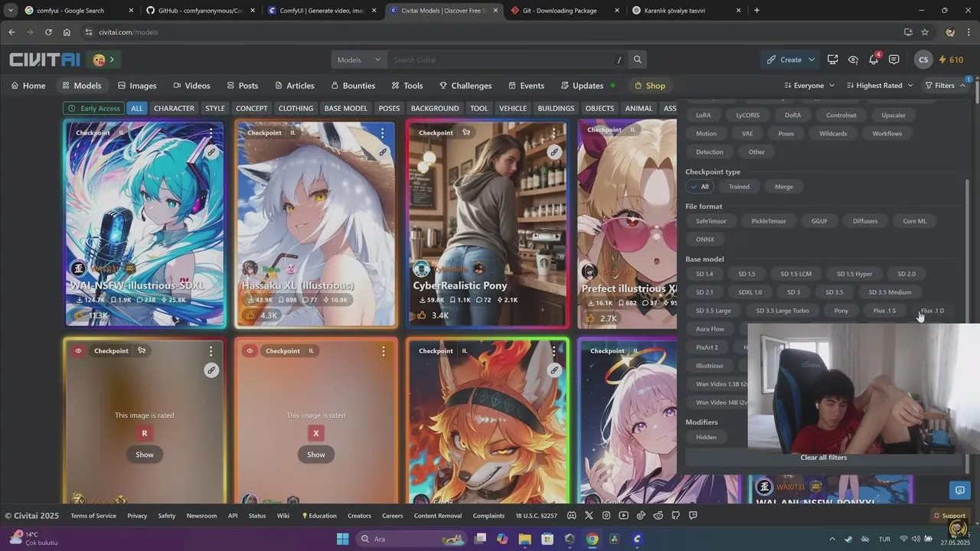Reload page with browser refresh icon
Image resolution: width=980 pixels, height=551 pixels.
coord(48,32)
